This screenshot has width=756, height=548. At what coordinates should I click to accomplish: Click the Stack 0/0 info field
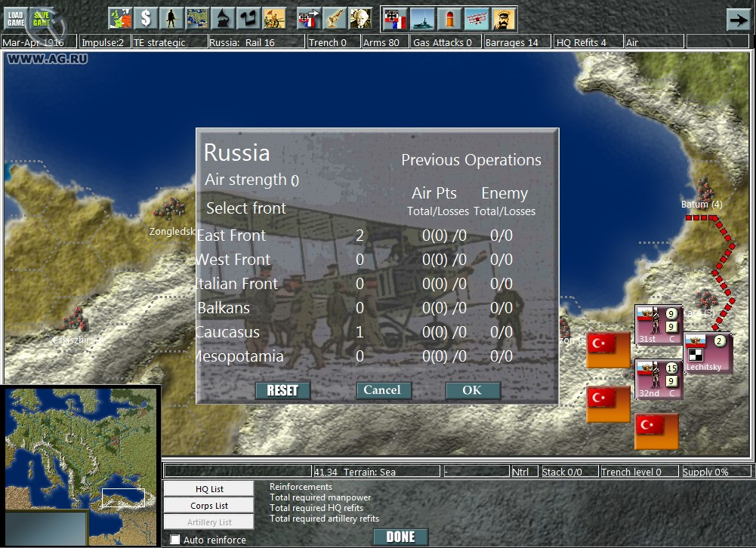point(569,471)
